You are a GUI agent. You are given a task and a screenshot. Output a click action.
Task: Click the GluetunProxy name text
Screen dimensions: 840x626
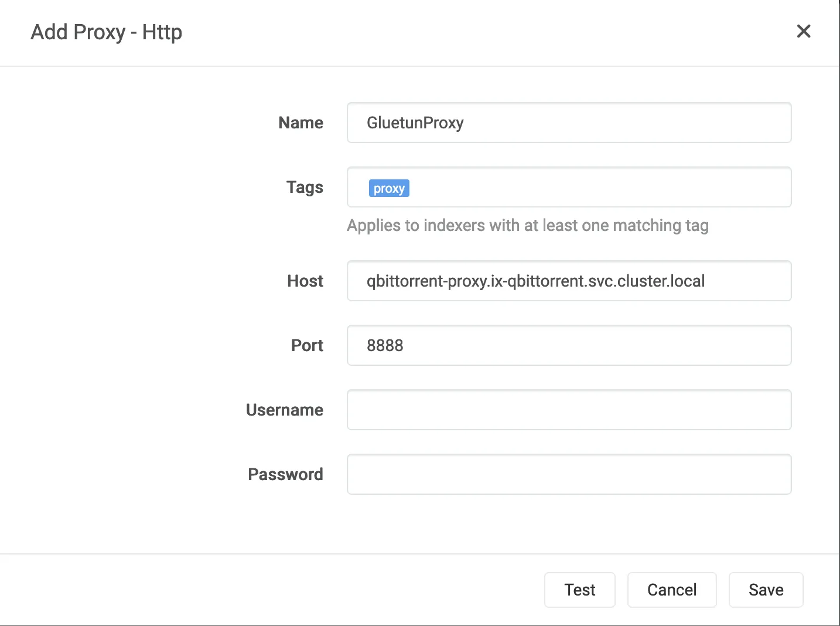pyautogui.click(x=415, y=123)
